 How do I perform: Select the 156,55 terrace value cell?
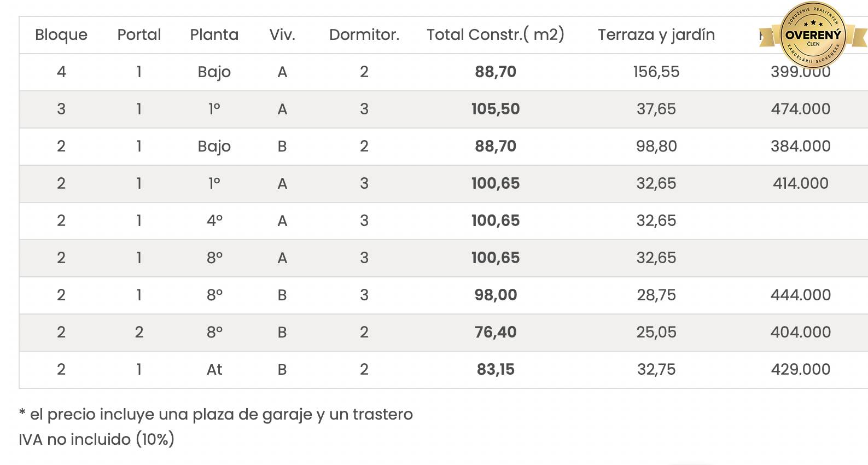click(x=656, y=72)
